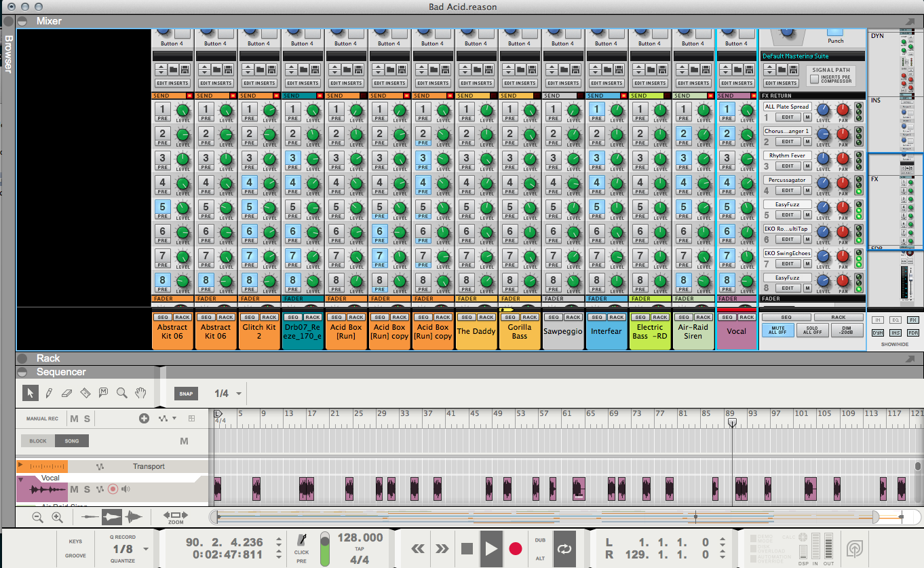Image resolution: width=924 pixels, height=568 pixels.
Task: Mute the Vocal track in sequencer
Action: [x=75, y=489]
